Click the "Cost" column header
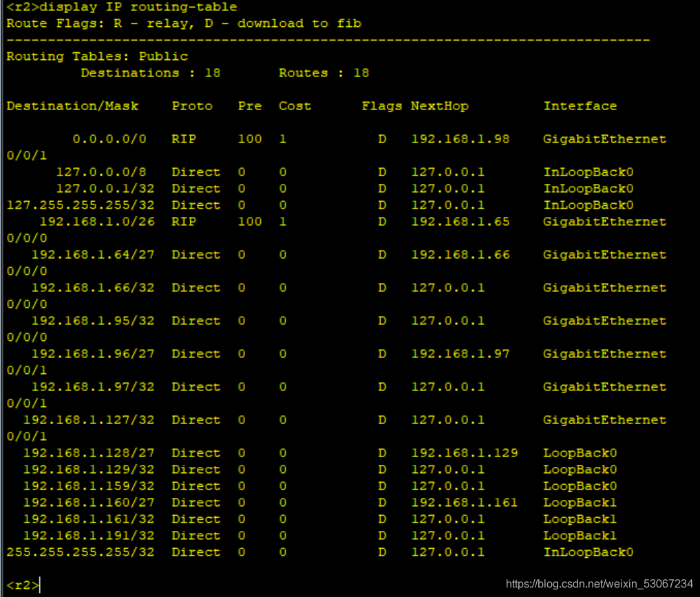 point(295,106)
